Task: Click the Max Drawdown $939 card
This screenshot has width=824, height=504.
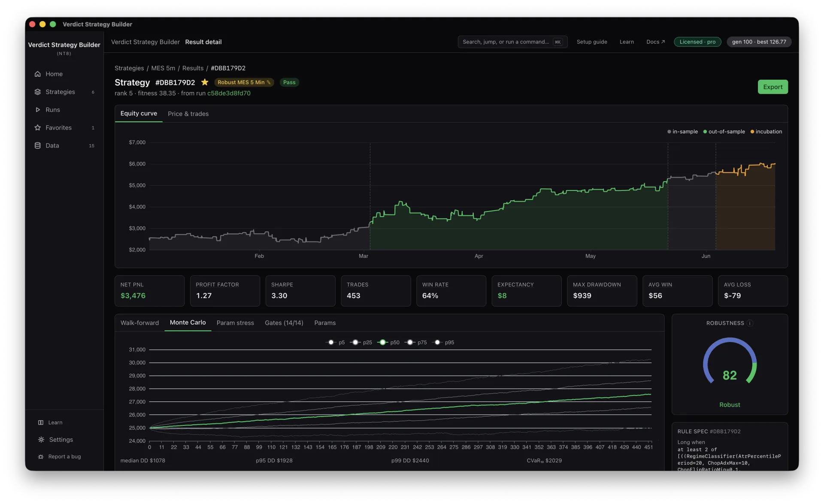Action: [602, 291]
